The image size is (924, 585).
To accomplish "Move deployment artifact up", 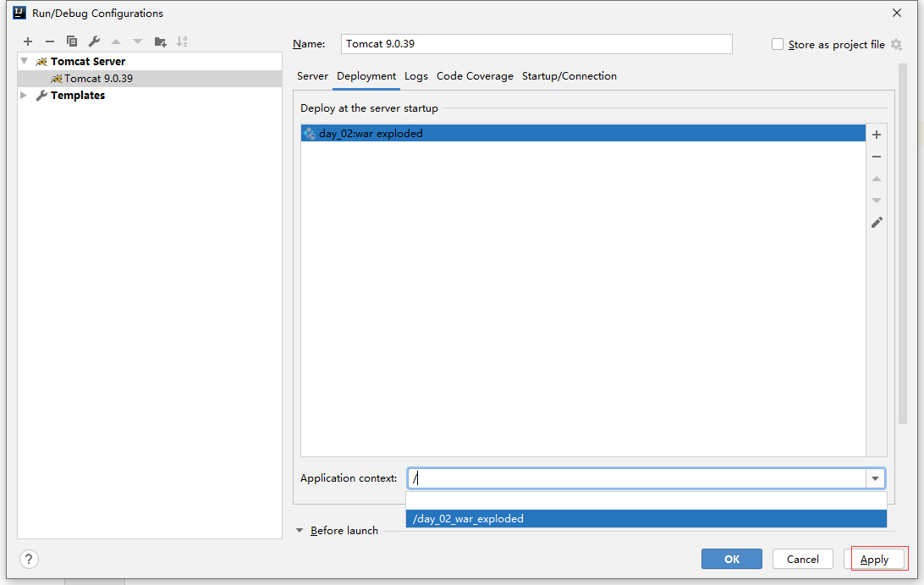I will coord(877,179).
